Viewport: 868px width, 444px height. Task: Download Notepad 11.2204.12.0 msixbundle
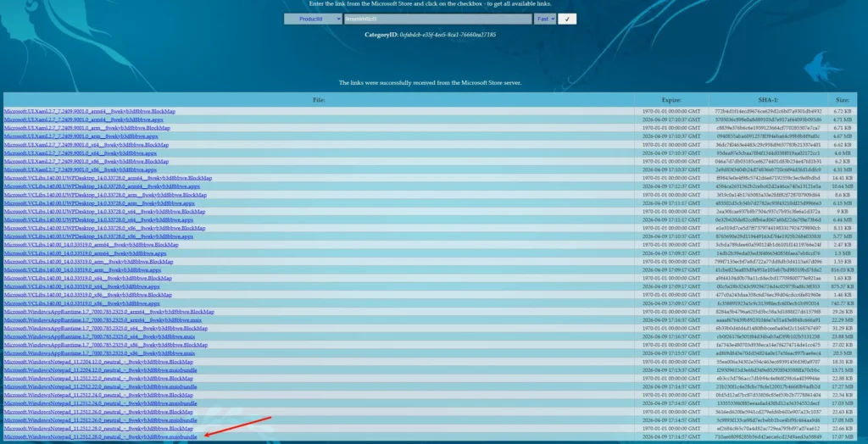click(x=101, y=370)
